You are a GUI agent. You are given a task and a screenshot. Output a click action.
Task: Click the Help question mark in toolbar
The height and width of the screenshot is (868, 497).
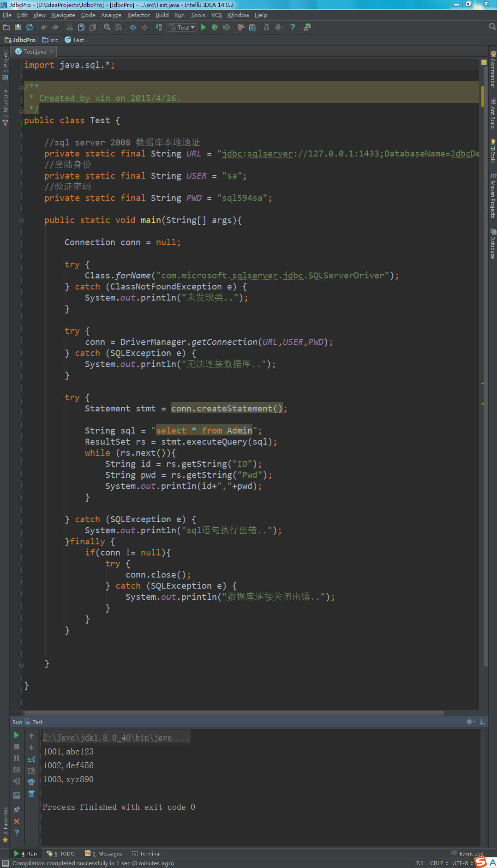293,28
